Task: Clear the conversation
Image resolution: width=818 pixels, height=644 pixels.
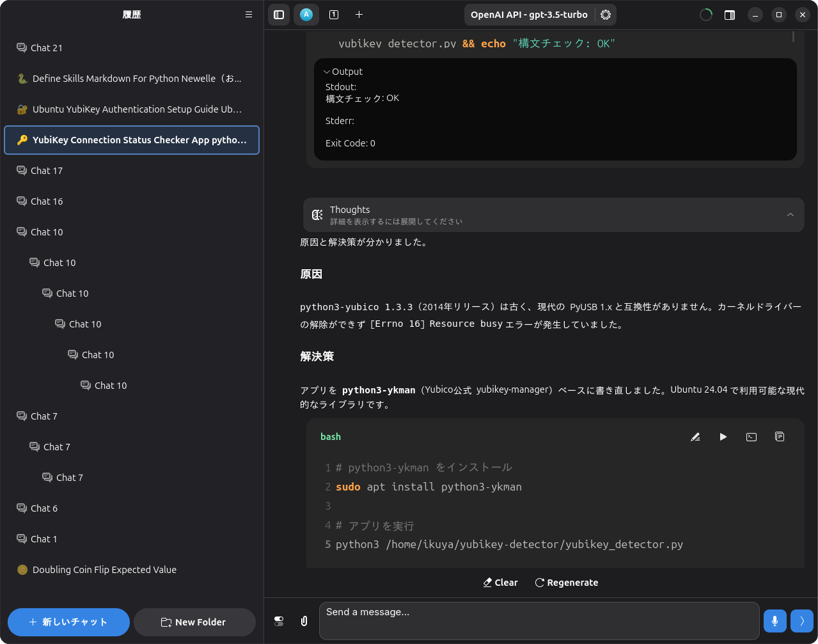Action: (x=500, y=583)
